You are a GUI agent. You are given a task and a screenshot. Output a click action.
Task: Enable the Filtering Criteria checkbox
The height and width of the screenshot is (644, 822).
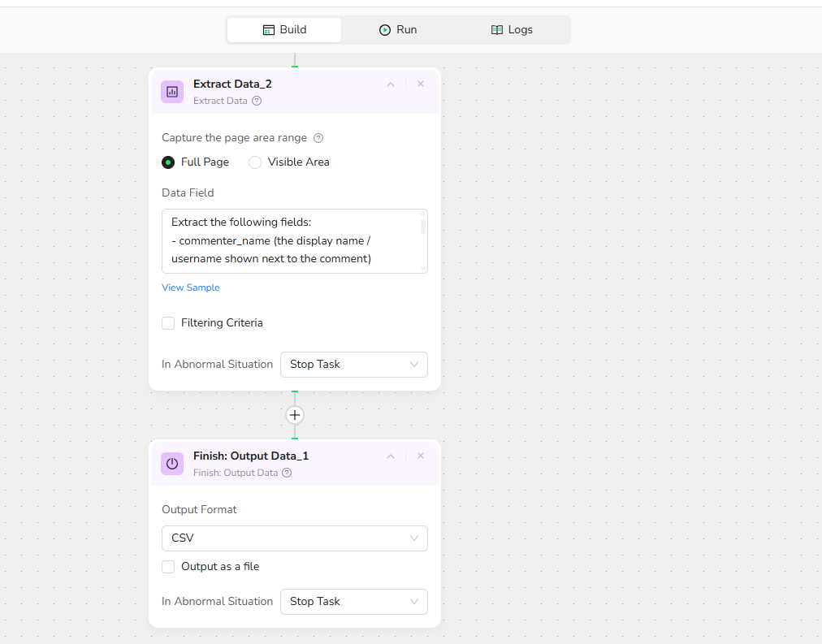click(168, 323)
